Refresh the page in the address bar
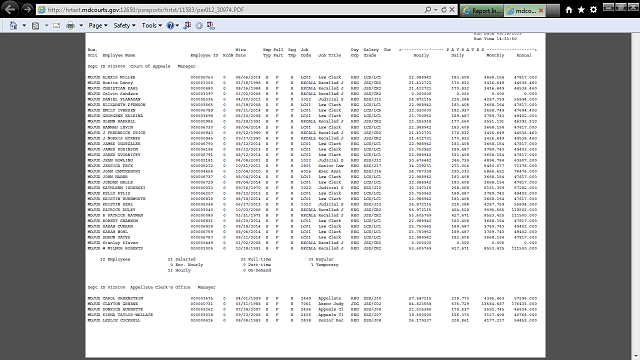The height and width of the screenshot is (360, 640). (x=444, y=10)
